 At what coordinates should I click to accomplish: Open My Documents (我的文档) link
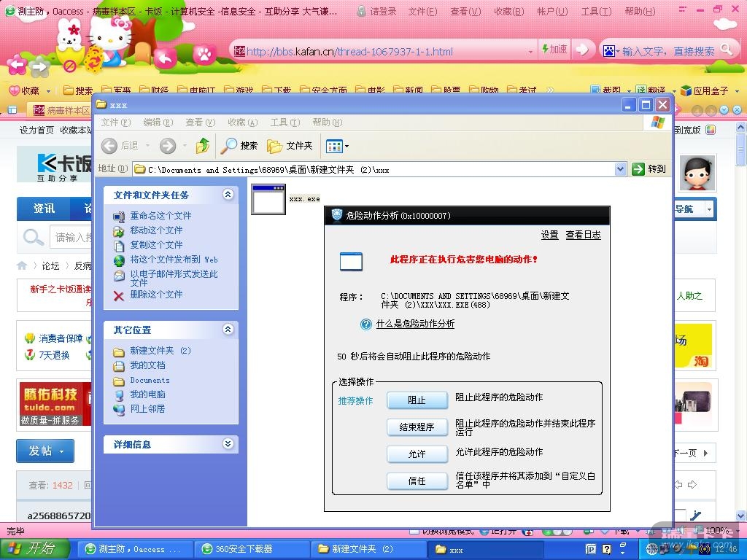147,365
